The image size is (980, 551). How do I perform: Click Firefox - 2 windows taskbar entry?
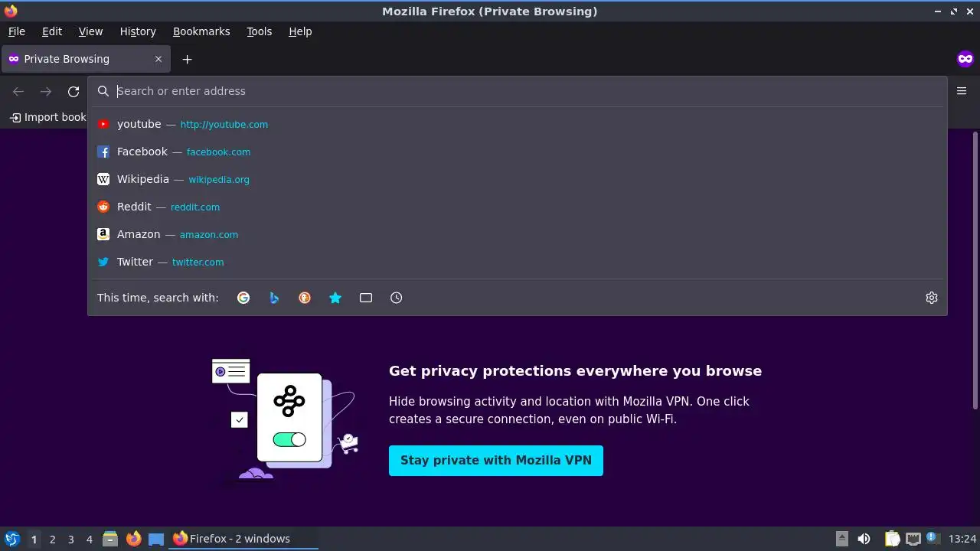243,539
